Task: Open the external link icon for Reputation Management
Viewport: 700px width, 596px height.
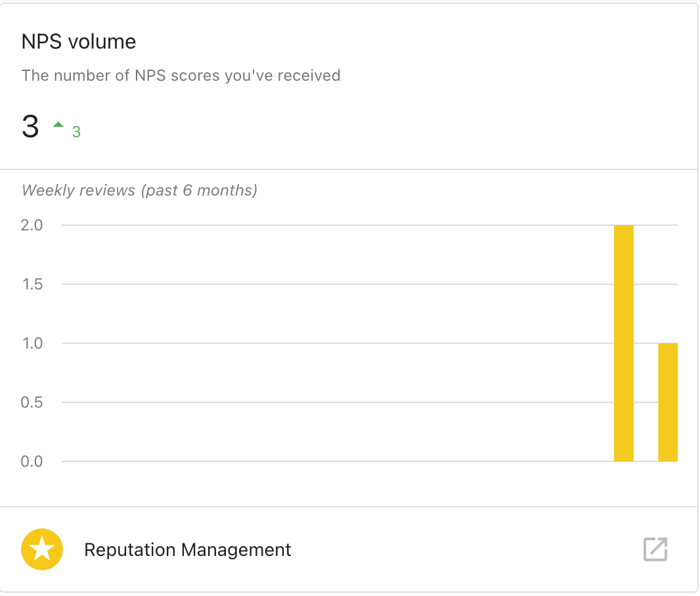Action: point(655,549)
